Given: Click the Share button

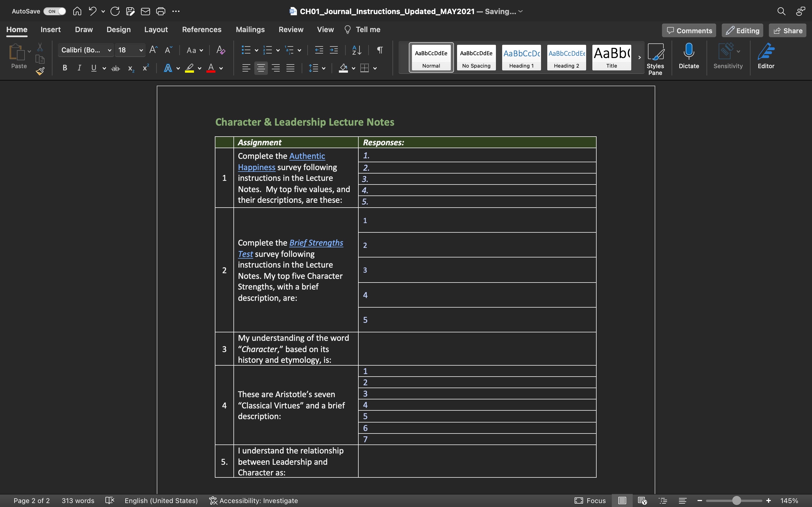Looking at the screenshot, I should click(x=787, y=30).
